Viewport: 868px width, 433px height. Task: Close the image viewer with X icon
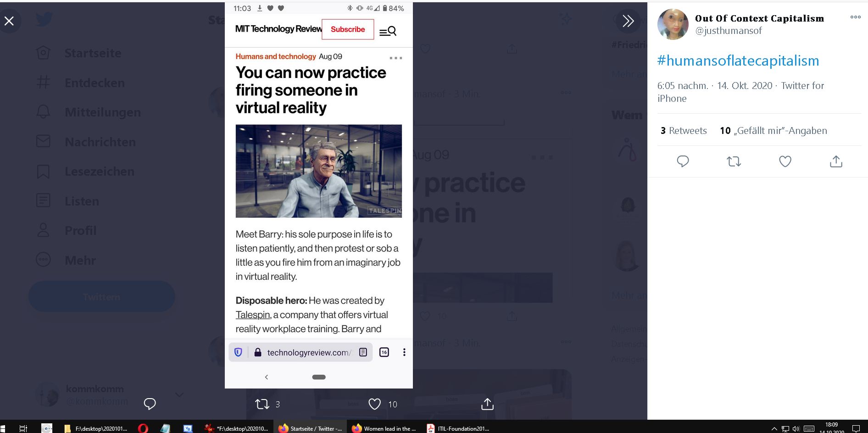(9, 21)
